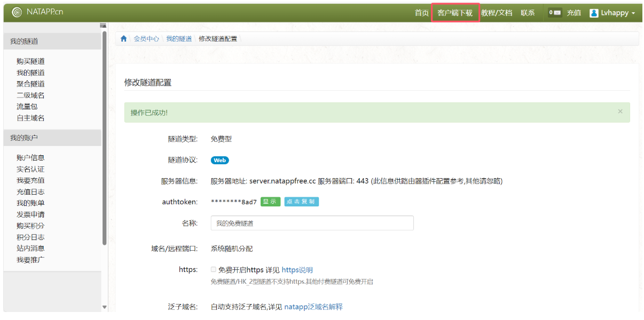The height and width of the screenshot is (320, 644).
Task: Dismiss the success alert with the X
Action: 620,111
